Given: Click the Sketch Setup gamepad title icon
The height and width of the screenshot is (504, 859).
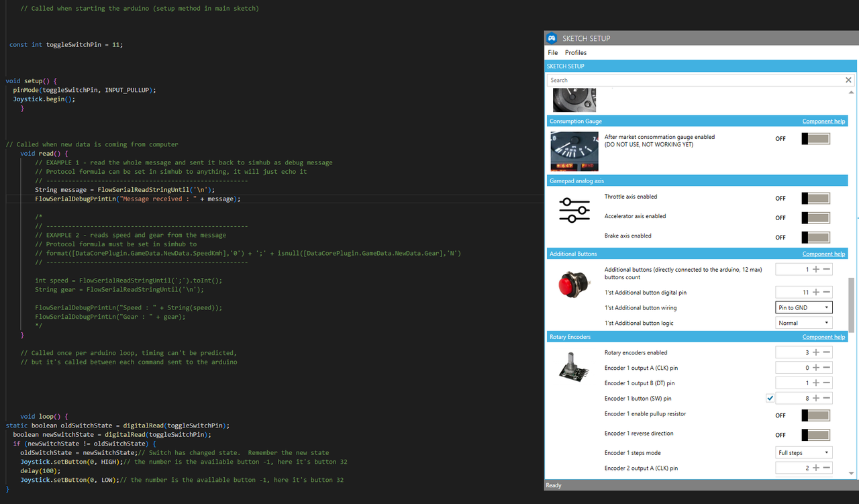Looking at the screenshot, I should pos(552,38).
